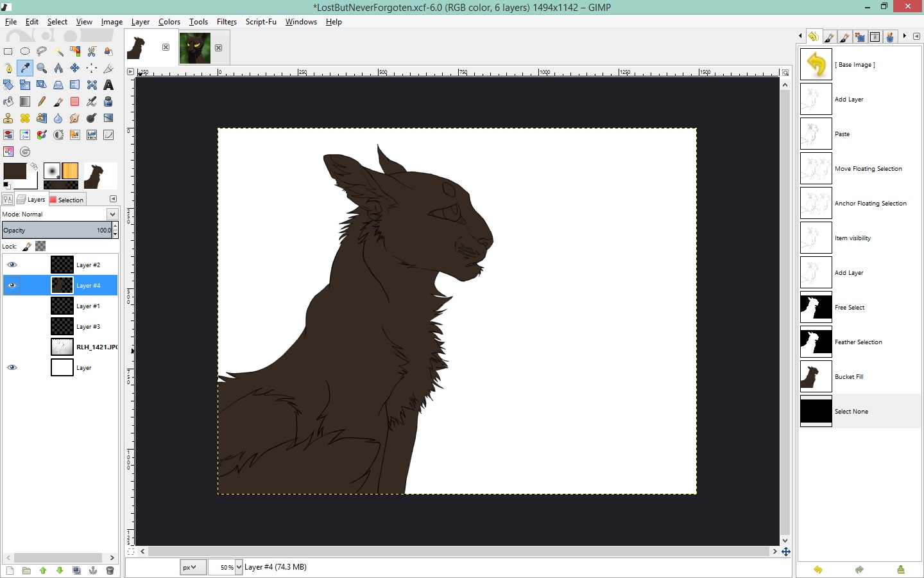This screenshot has width=924, height=578.
Task: Toggle visibility of the bottom 'Layer' layer
Action: tap(12, 367)
